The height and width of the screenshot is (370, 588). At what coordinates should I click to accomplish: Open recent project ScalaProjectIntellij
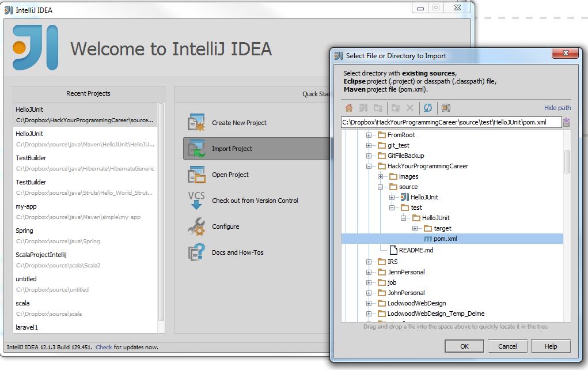(85, 260)
